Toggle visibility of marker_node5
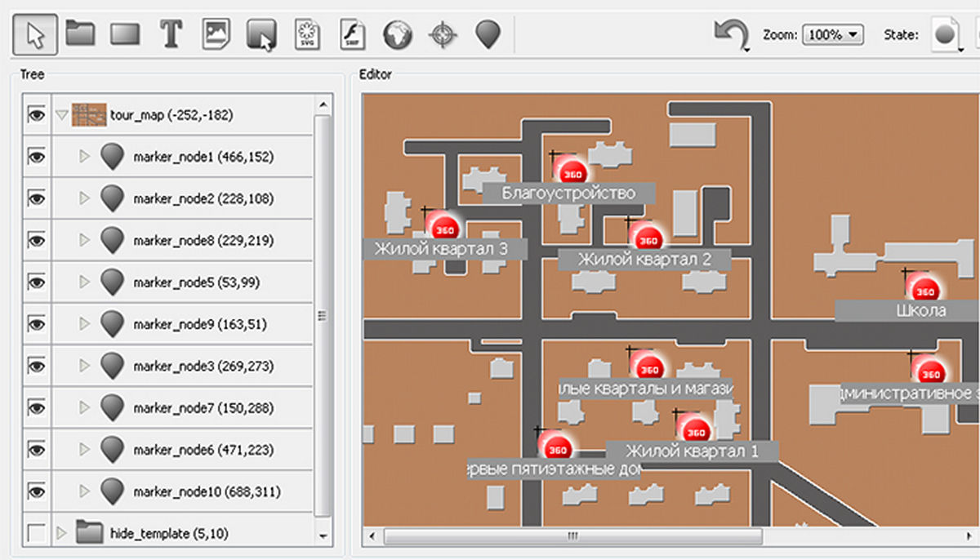 click(x=36, y=282)
